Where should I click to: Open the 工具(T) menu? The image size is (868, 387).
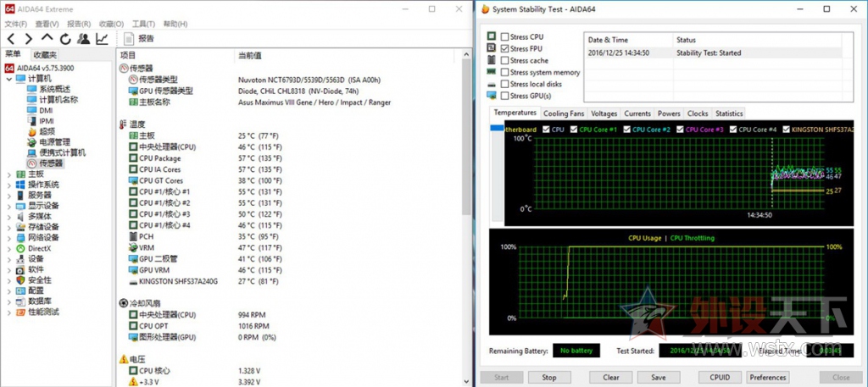[x=143, y=25]
